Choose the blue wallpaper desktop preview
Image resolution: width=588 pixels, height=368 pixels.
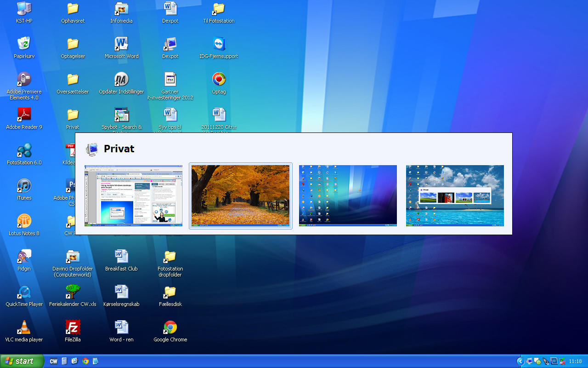pos(348,195)
